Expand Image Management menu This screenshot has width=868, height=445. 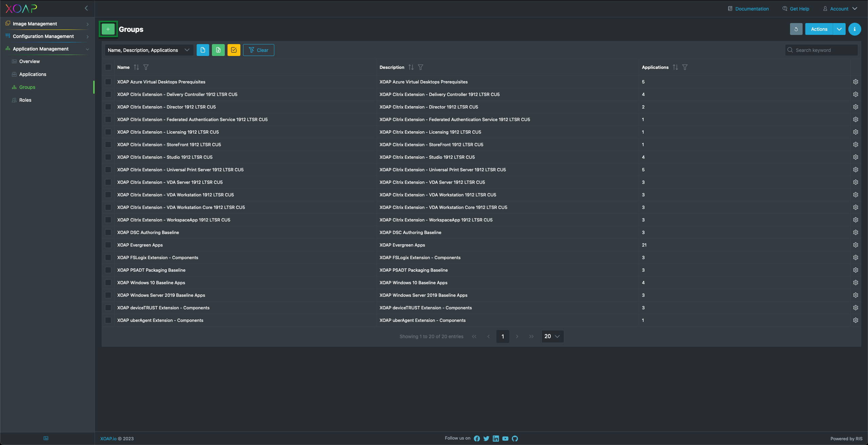point(47,24)
